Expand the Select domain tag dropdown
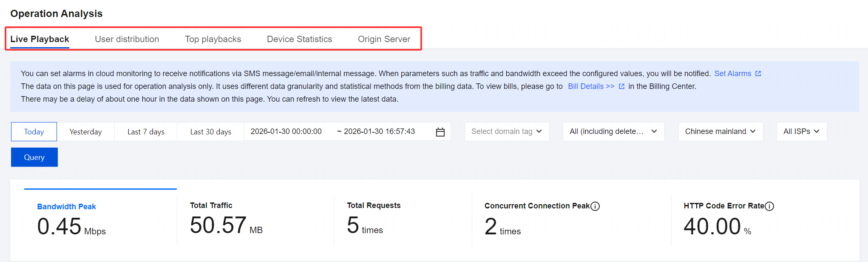 507,131
